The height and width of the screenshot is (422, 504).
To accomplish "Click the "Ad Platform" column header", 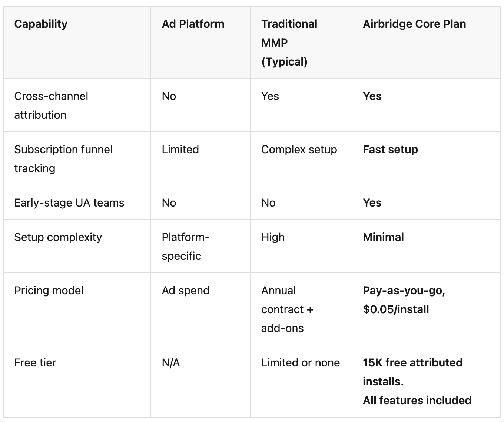I will (193, 24).
